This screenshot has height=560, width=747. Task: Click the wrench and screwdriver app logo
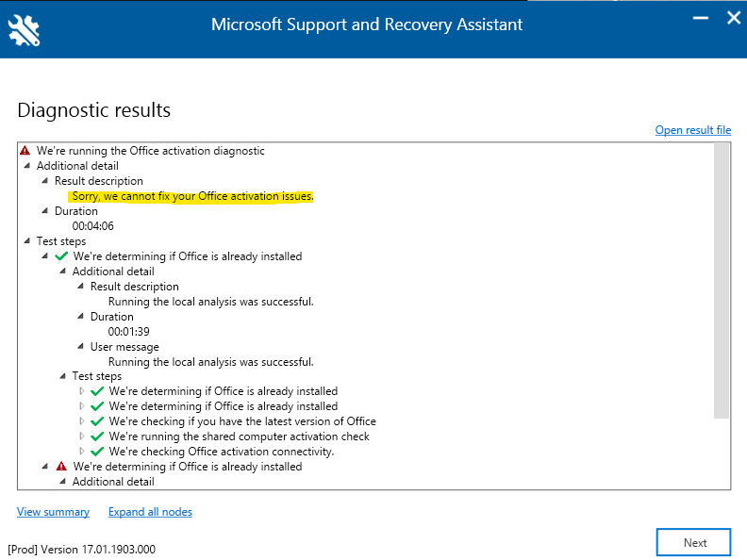(24, 30)
